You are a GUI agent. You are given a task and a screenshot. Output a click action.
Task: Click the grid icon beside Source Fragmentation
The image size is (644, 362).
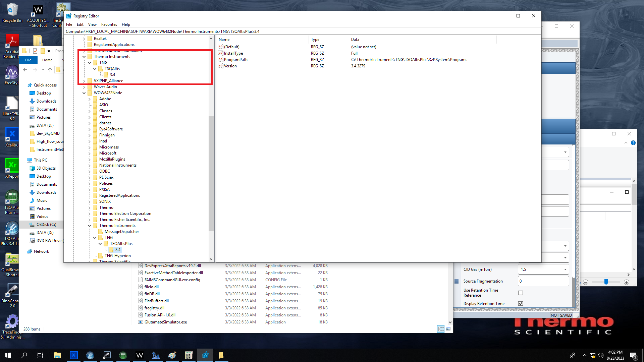[x=457, y=282]
